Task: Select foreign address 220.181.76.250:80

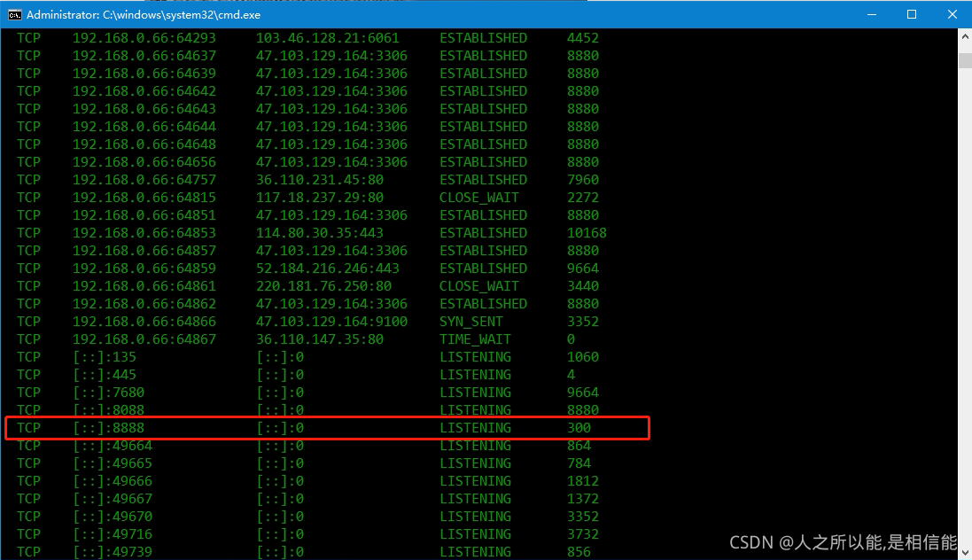Action: tap(323, 286)
